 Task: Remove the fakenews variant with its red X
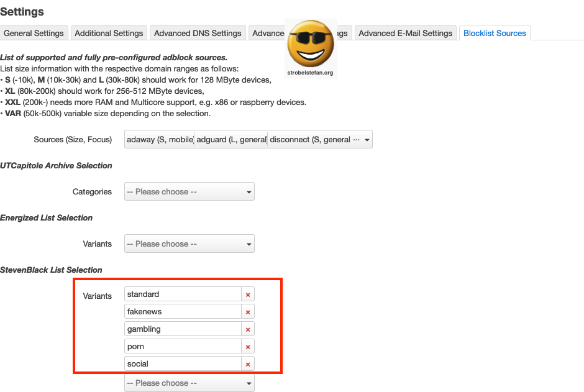click(x=248, y=312)
